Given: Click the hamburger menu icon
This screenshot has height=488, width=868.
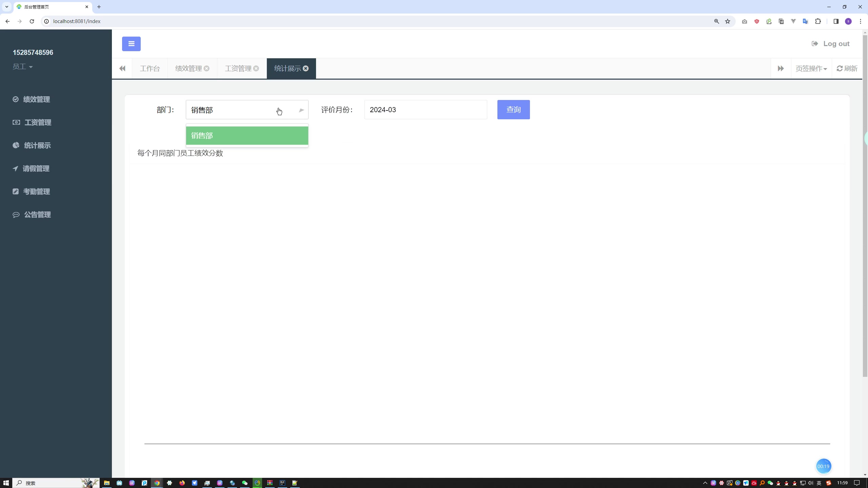Looking at the screenshot, I should [131, 43].
